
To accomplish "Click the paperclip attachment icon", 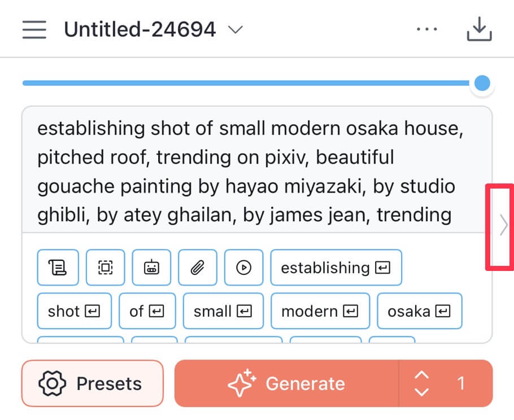I will (198, 268).
